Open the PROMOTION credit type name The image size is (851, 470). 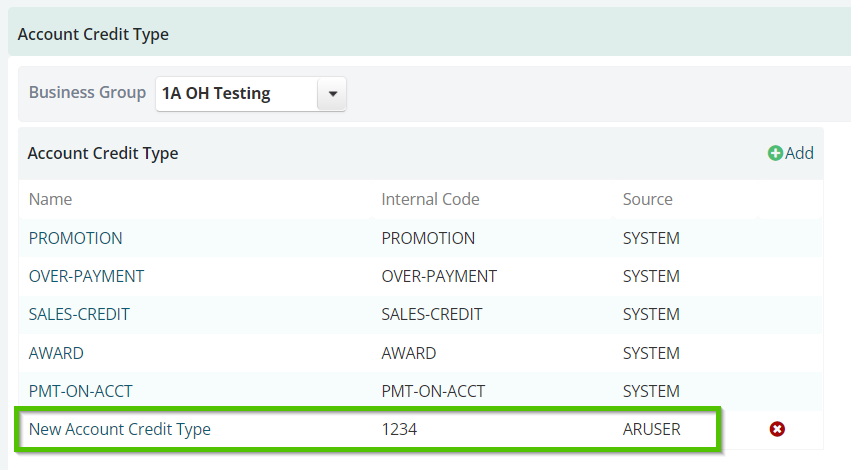tap(75, 238)
